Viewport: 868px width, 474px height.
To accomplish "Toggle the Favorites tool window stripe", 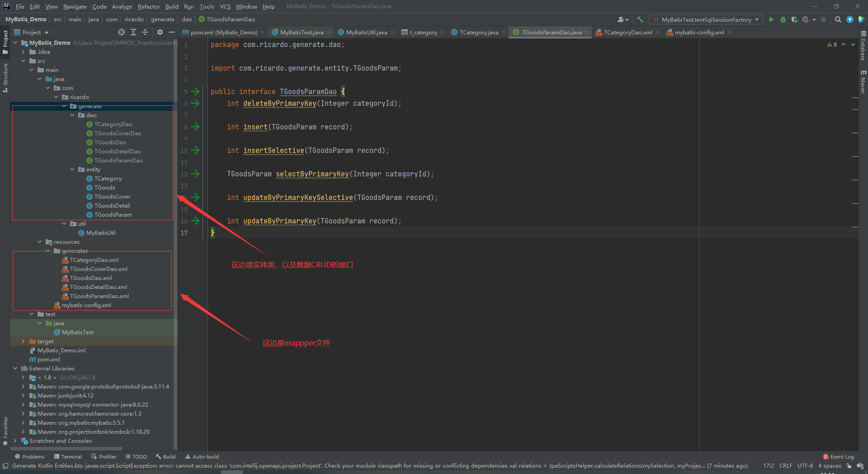I will click(x=5, y=431).
